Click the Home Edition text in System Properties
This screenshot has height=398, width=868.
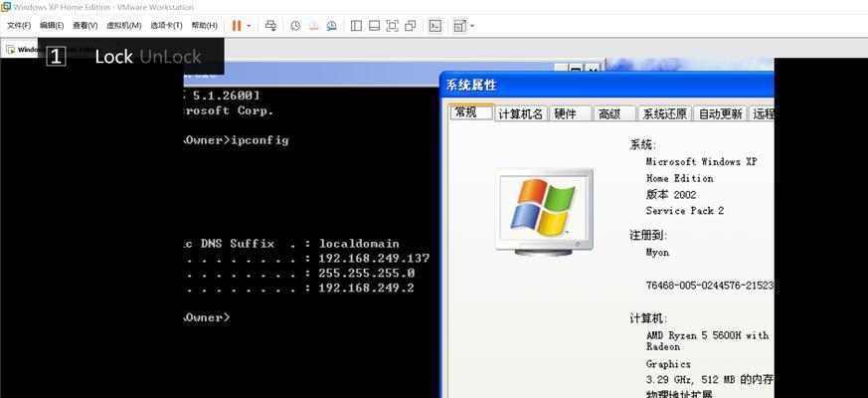click(x=679, y=178)
